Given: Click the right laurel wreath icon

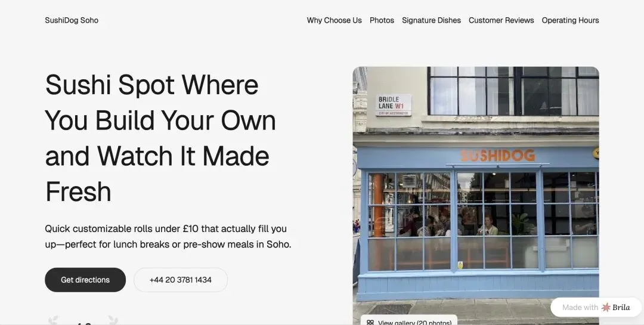Looking at the screenshot, I should (x=113, y=320).
